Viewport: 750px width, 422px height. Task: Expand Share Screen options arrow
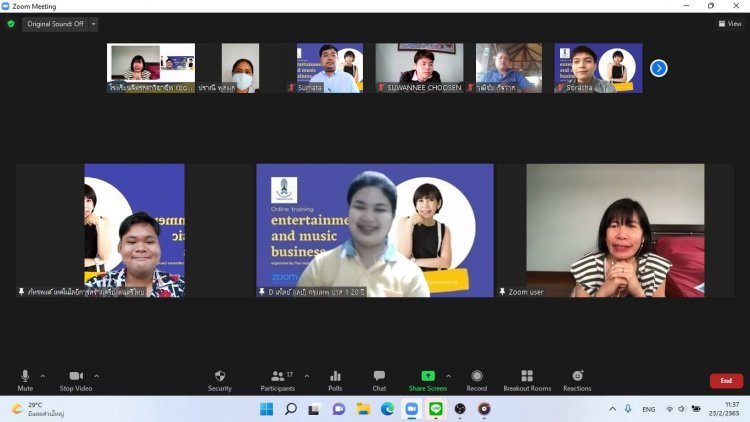click(x=448, y=376)
